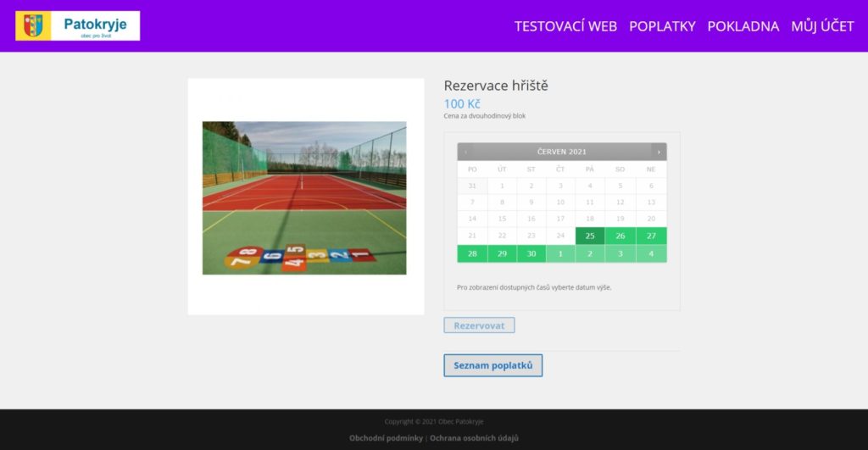The image size is (868, 450).
Task: Open the Můj účet menu item
Action: [822, 26]
